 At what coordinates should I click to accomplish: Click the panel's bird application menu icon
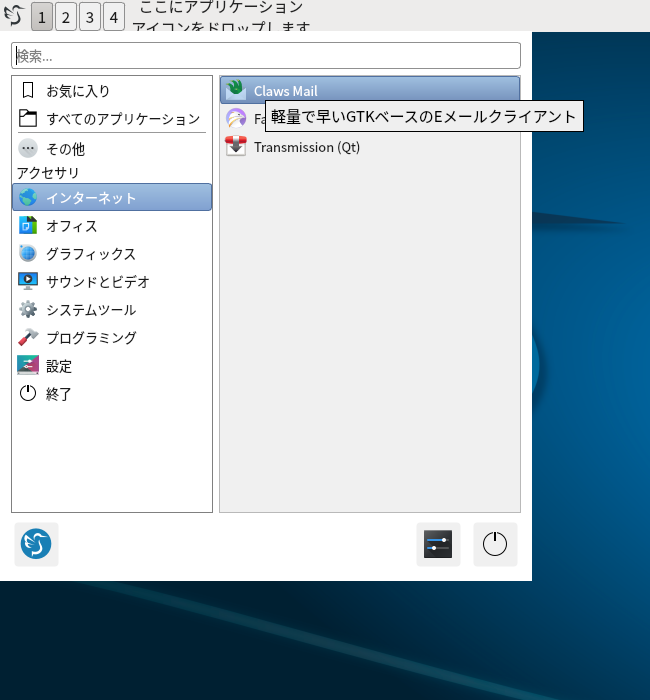tap(14, 15)
